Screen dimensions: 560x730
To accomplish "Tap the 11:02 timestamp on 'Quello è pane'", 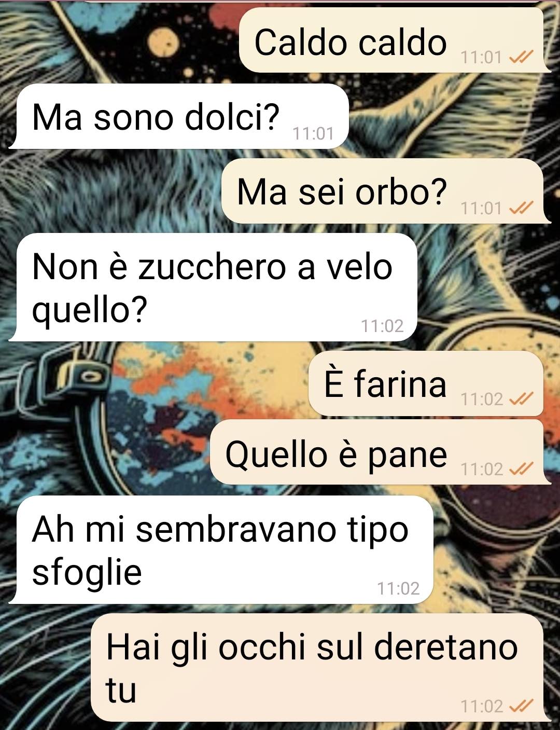I will click(482, 469).
